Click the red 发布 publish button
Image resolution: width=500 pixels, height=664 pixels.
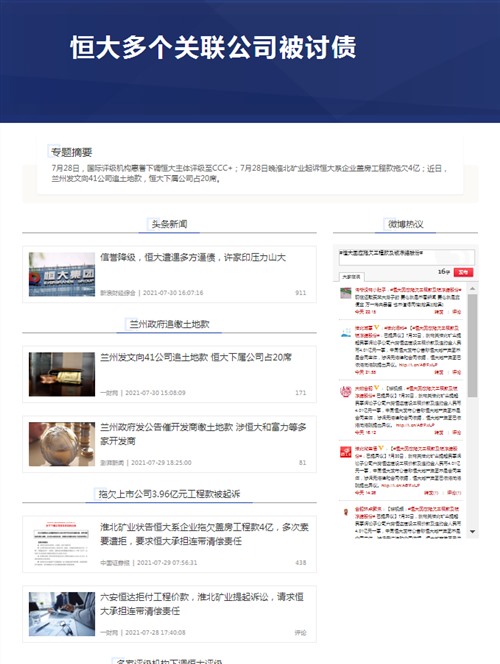(x=463, y=272)
